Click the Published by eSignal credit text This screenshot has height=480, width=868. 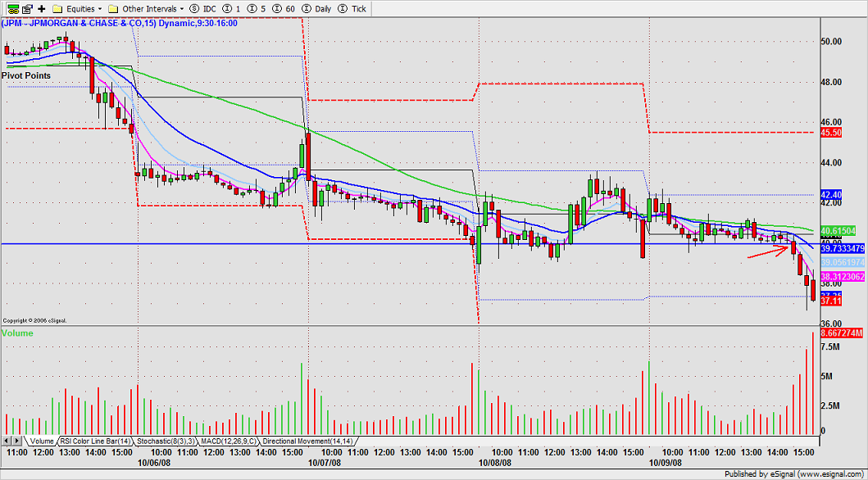pyautogui.click(x=794, y=474)
